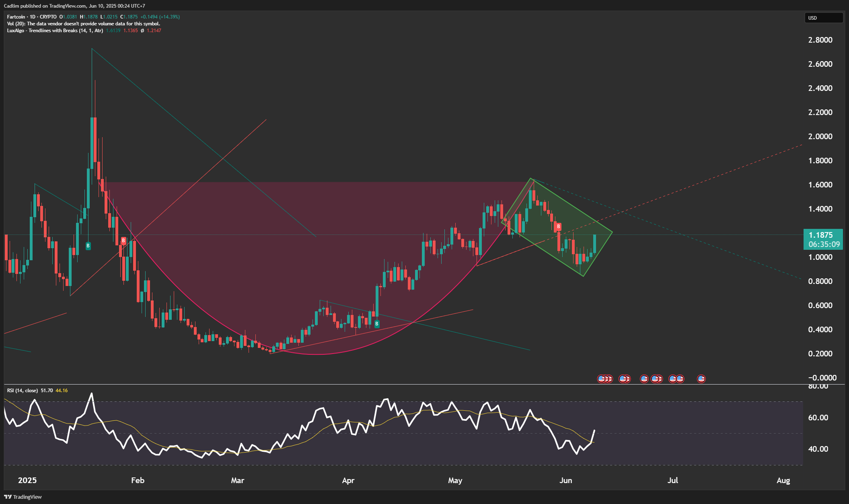This screenshot has height=504, width=849.
Task: Click the LuxAlgo value 1.6139
Action: 113,31
